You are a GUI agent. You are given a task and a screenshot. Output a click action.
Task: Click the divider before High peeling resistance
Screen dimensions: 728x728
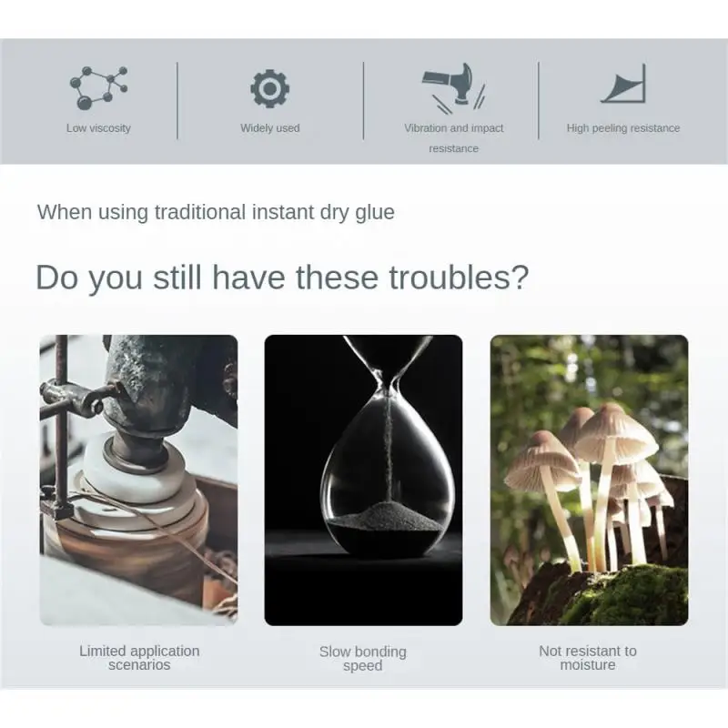coord(539,101)
